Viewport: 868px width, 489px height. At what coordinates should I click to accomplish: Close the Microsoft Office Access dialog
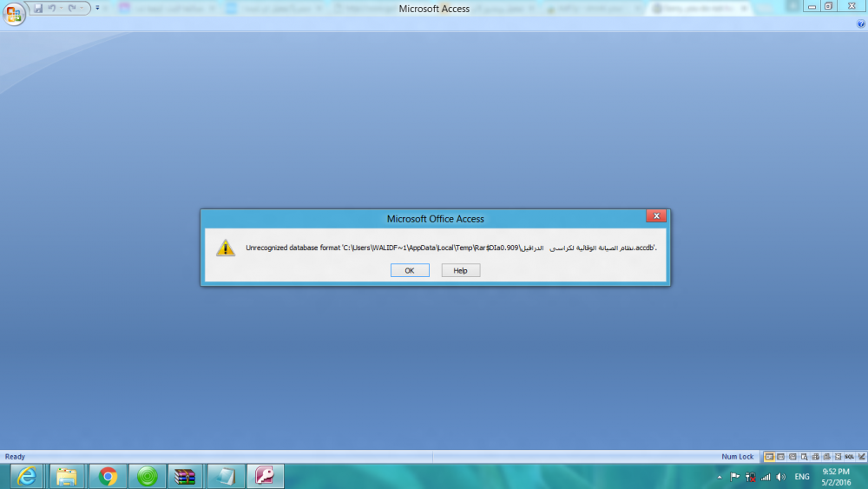(656, 216)
